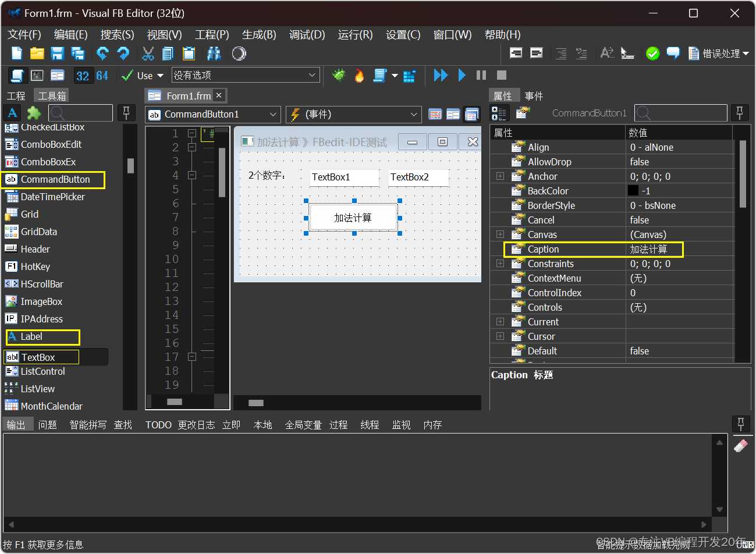Click the Save All icon

77,53
